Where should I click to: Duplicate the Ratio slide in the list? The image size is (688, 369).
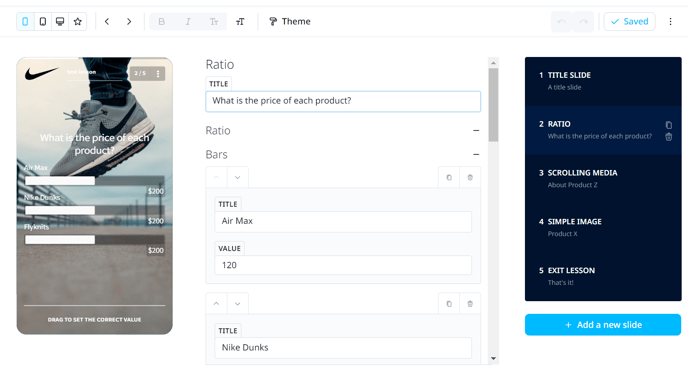coord(668,125)
